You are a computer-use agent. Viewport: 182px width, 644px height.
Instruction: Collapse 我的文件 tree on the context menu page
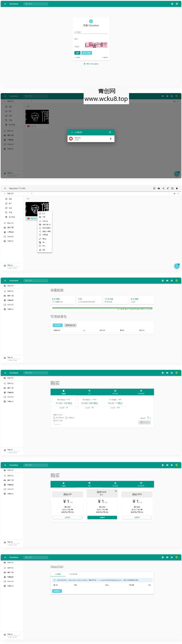tap(5, 193)
